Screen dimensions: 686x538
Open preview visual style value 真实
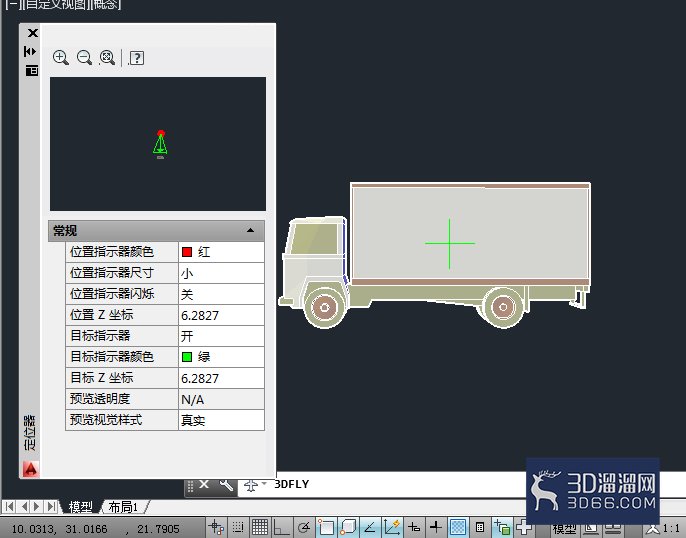click(x=221, y=420)
